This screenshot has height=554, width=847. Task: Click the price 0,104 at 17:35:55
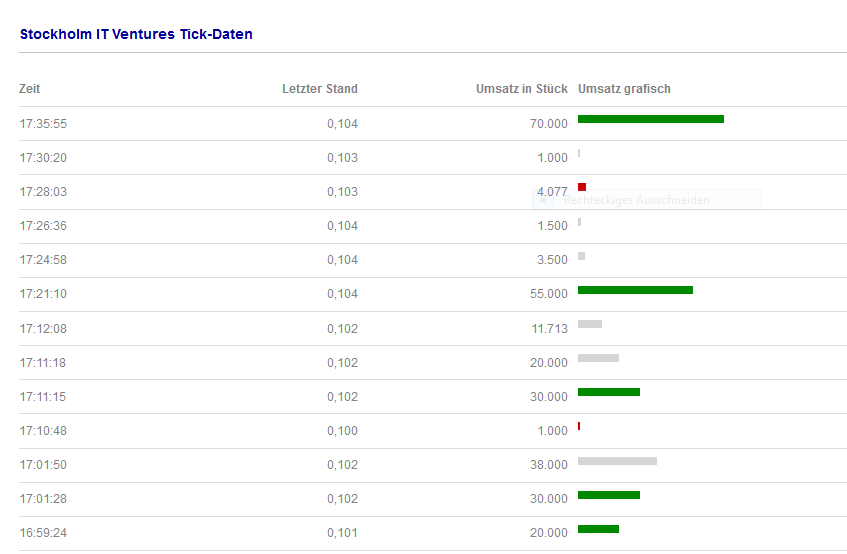(342, 124)
